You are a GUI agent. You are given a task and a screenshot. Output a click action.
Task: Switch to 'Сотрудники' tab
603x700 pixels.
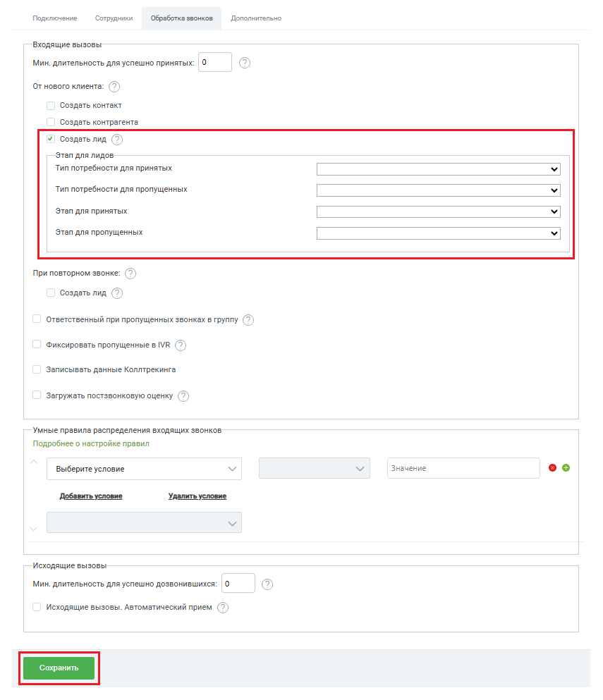coord(114,18)
